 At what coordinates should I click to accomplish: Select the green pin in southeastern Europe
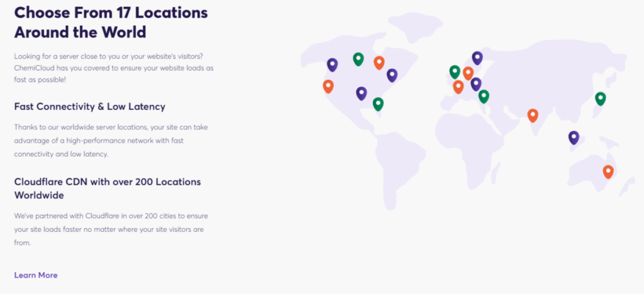[x=483, y=96]
